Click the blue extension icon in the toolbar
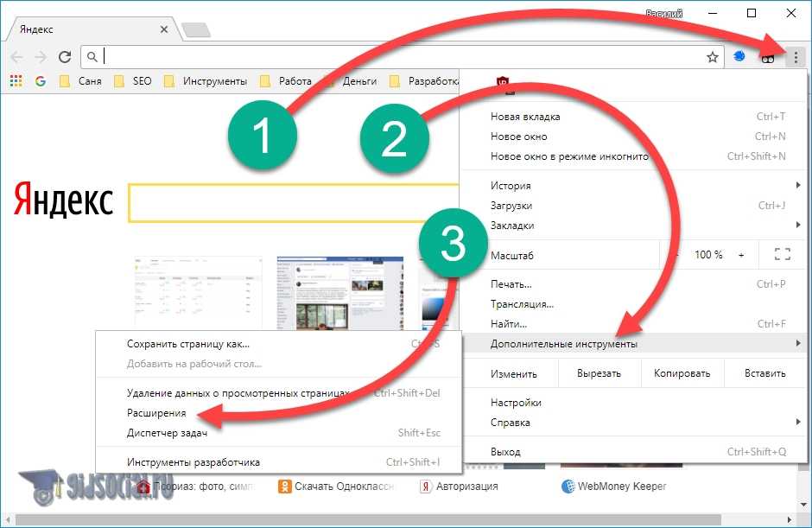 (739, 57)
